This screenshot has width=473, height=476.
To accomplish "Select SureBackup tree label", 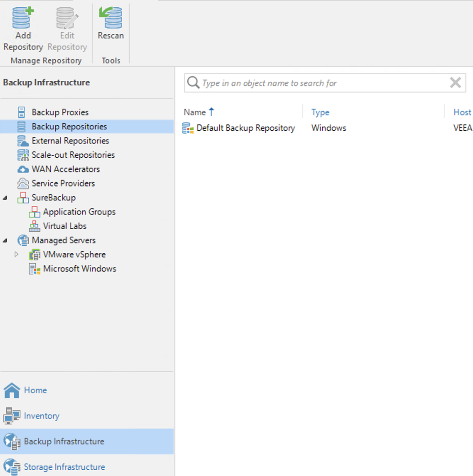I will pos(54,198).
